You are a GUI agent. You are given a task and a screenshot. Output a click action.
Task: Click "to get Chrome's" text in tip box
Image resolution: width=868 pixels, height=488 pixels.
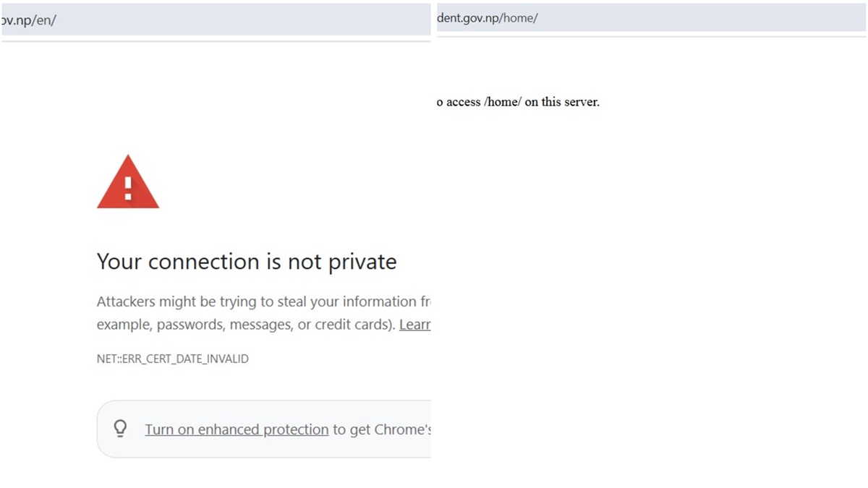click(381, 429)
